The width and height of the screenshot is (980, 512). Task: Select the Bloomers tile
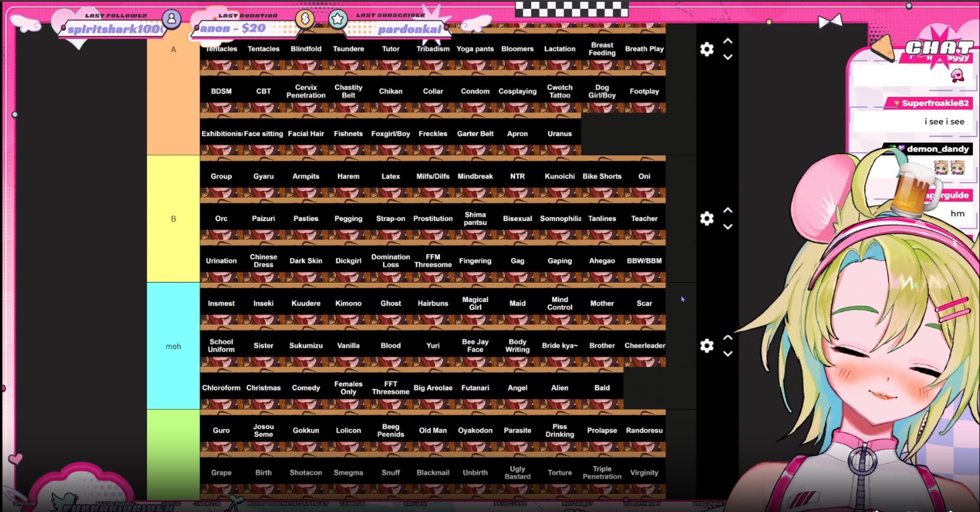coord(517,49)
